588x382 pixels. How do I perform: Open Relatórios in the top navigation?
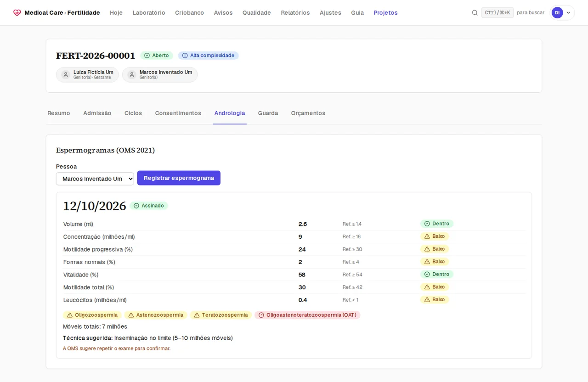pos(295,13)
